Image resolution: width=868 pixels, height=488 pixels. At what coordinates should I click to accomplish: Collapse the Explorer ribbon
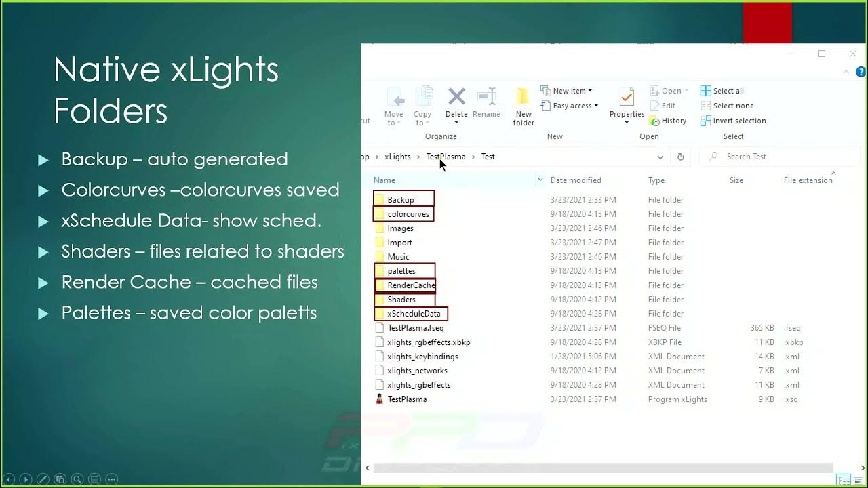click(846, 72)
